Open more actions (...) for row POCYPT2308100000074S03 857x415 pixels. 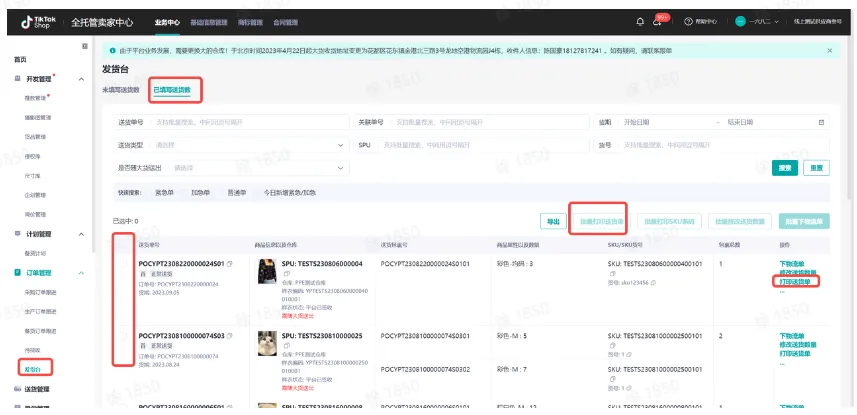(782, 363)
